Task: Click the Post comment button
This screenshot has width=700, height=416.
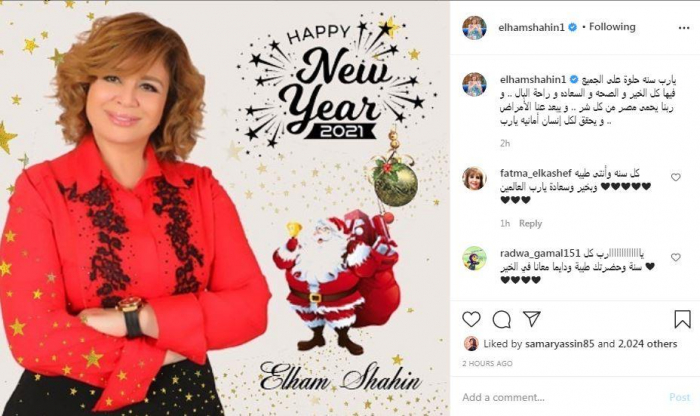Action: [x=679, y=397]
